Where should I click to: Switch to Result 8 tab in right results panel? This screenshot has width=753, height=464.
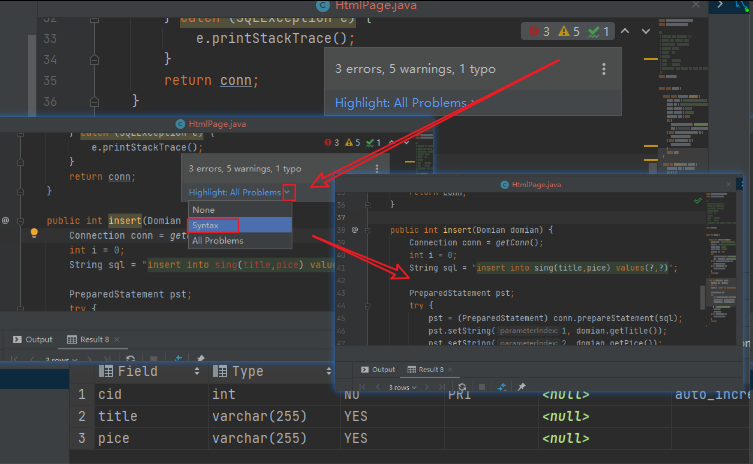click(425, 369)
